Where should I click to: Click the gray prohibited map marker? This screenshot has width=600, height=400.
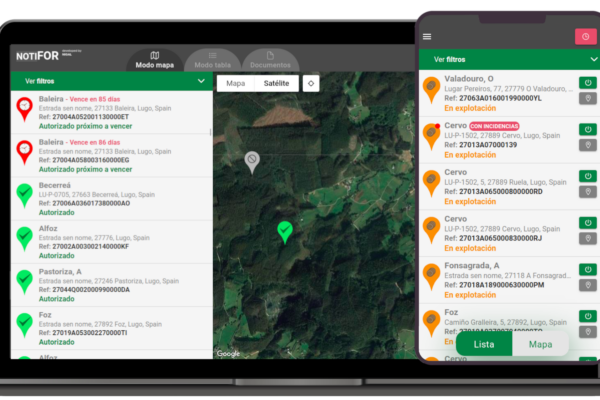(x=252, y=162)
